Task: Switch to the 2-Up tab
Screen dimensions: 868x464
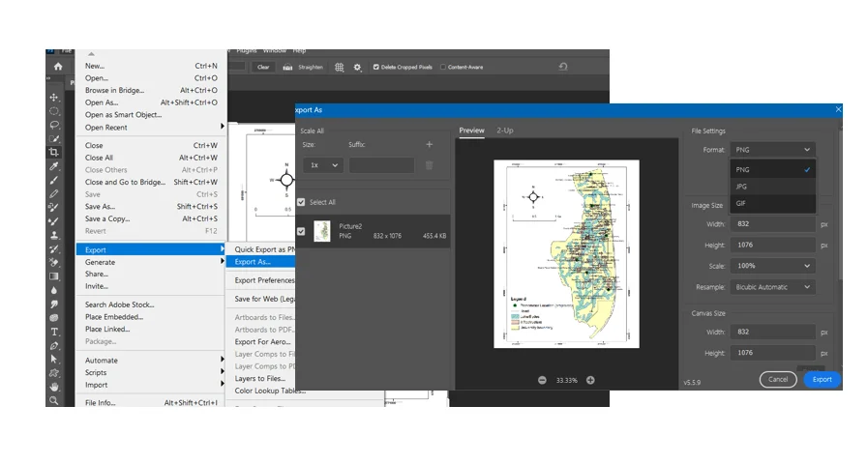Action: (x=505, y=130)
